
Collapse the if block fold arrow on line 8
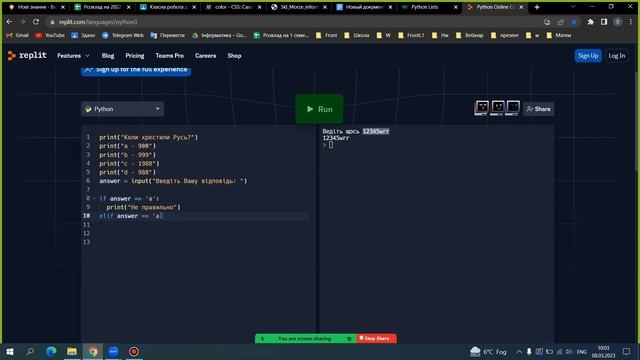[x=94, y=198]
